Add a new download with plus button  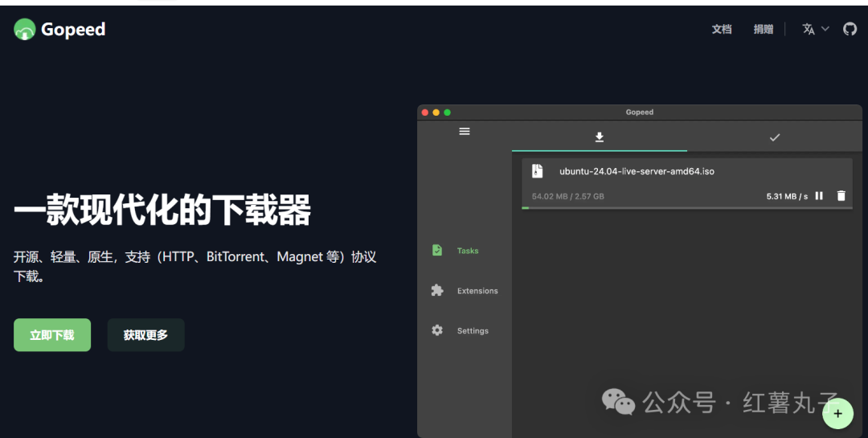tap(837, 414)
